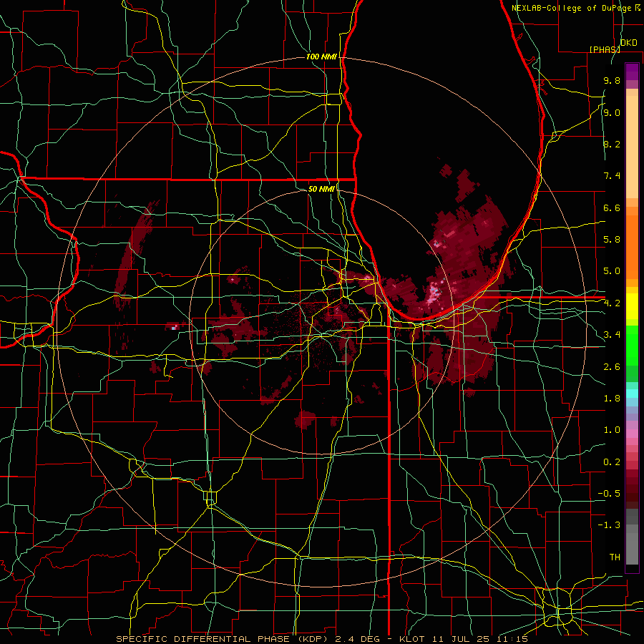Click the 0.2 legend value
Screen dimensions: 644x644
612,462
